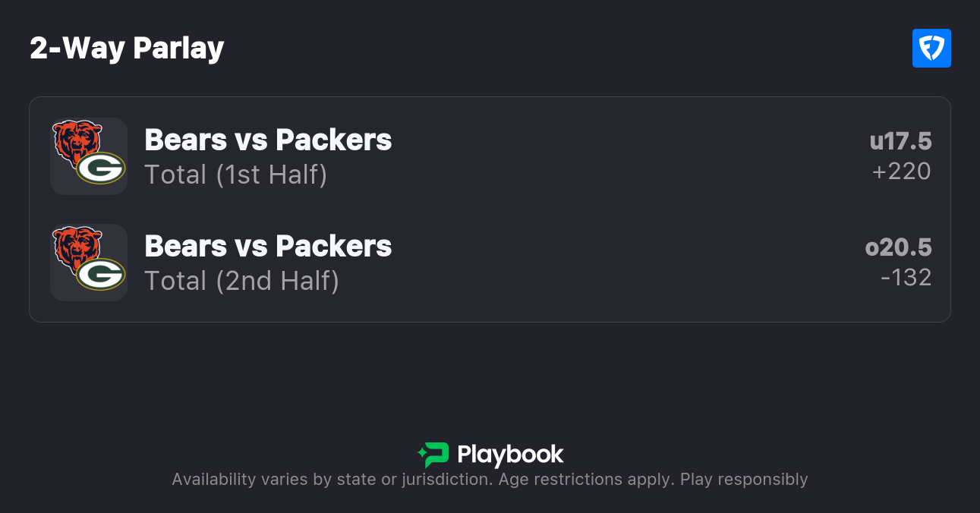Click the availability disclaimer text
980x513 pixels.
point(422,480)
